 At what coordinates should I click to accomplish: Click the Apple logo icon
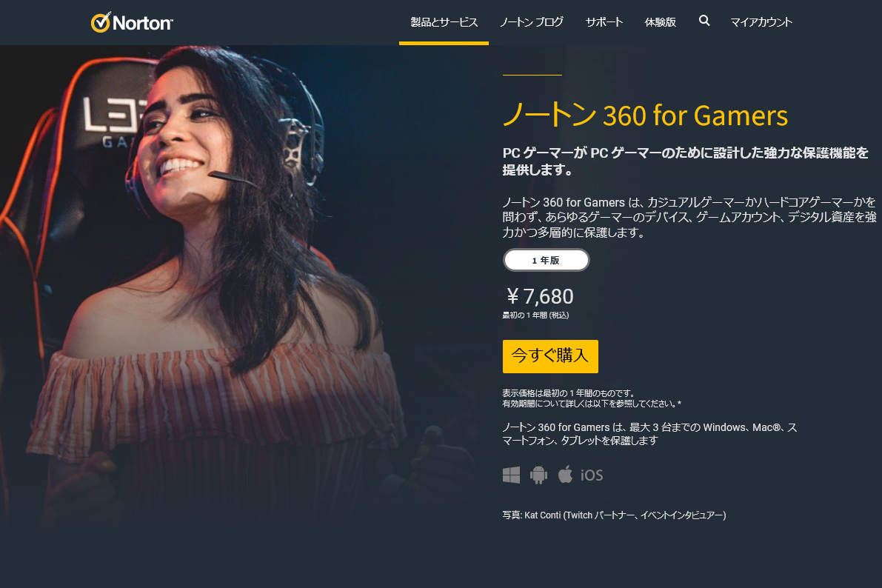click(565, 475)
